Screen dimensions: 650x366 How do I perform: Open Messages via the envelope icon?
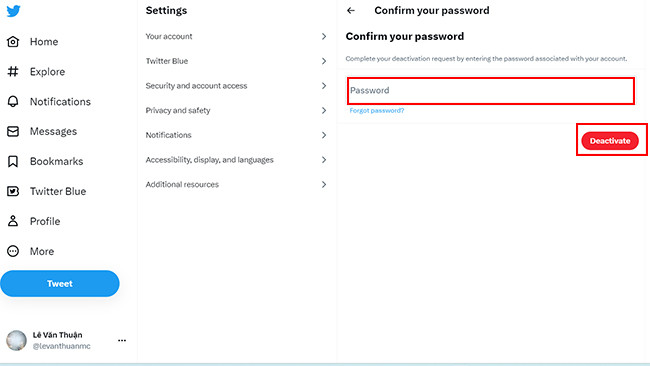tap(13, 131)
